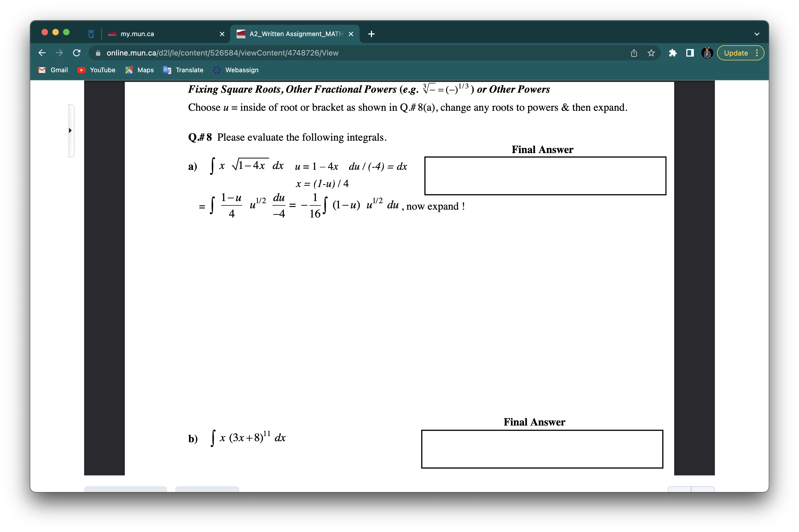Screen dimensions: 799x532
Task: Open a new tab with the plus button
Action: pos(371,34)
